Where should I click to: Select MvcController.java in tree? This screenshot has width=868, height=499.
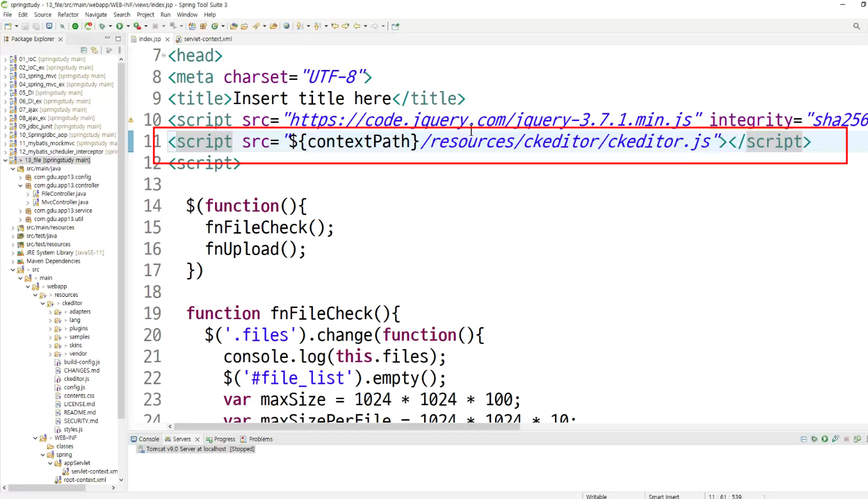coord(65,202)
